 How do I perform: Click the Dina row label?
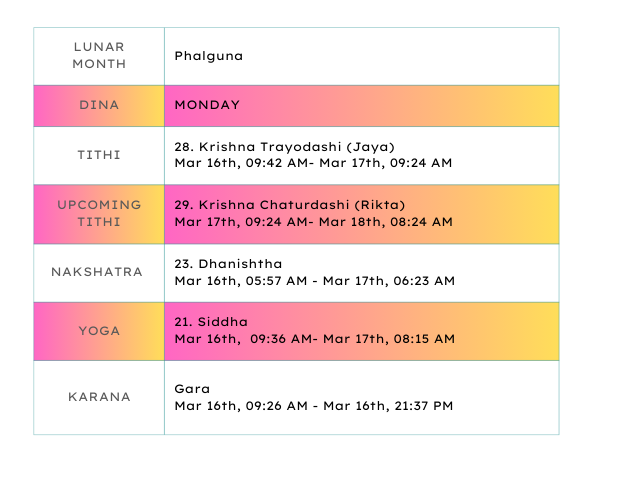99,105
